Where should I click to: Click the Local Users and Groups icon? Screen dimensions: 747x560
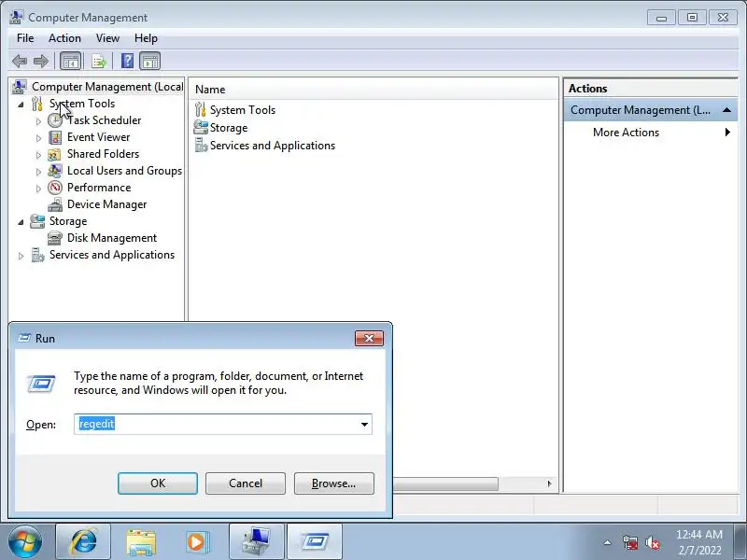[55, 171]
